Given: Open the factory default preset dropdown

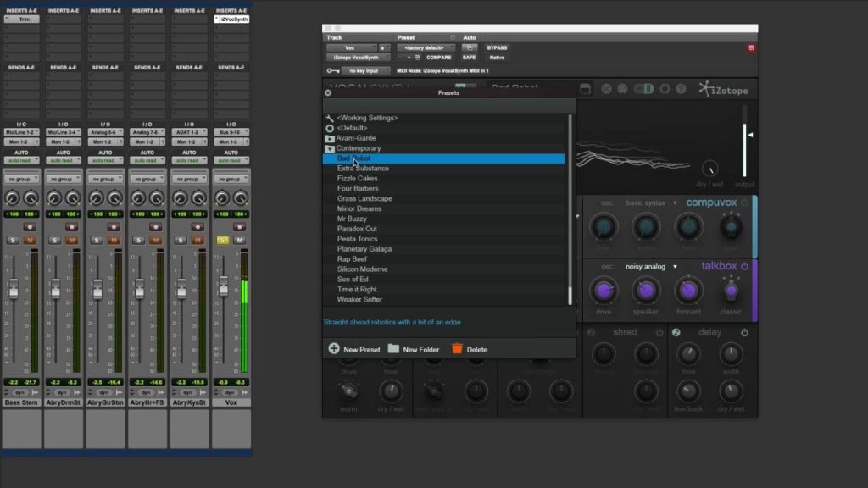Looking at the screenshot, I should [x=426, y=48].
